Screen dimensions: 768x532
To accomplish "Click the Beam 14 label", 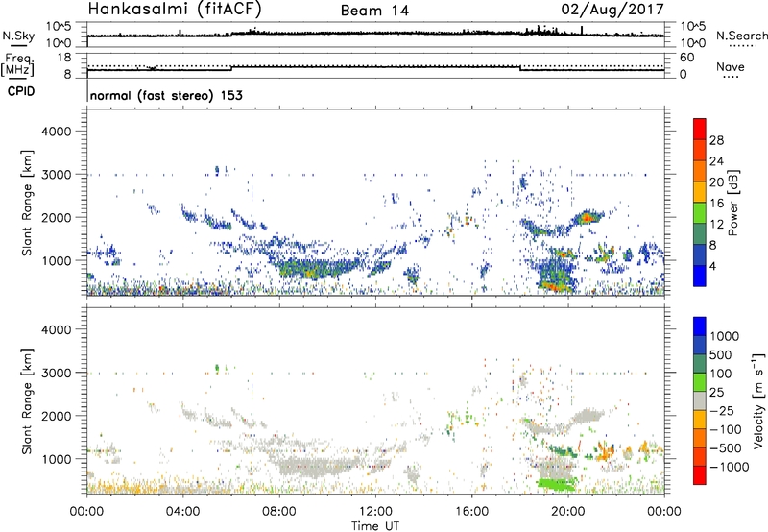I will click(374, 11).
